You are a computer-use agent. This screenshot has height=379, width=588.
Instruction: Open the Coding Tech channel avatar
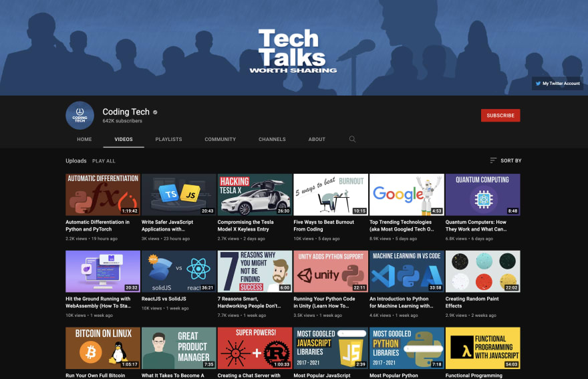[80, 115]
